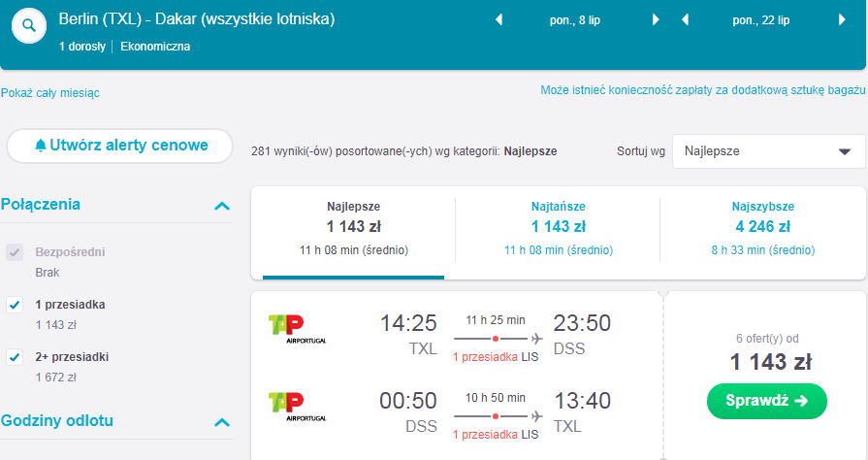The height and width of the screenshot is (460, 868).
Task: Click the departure date pon., 8 lip
Action: point(574,20)
